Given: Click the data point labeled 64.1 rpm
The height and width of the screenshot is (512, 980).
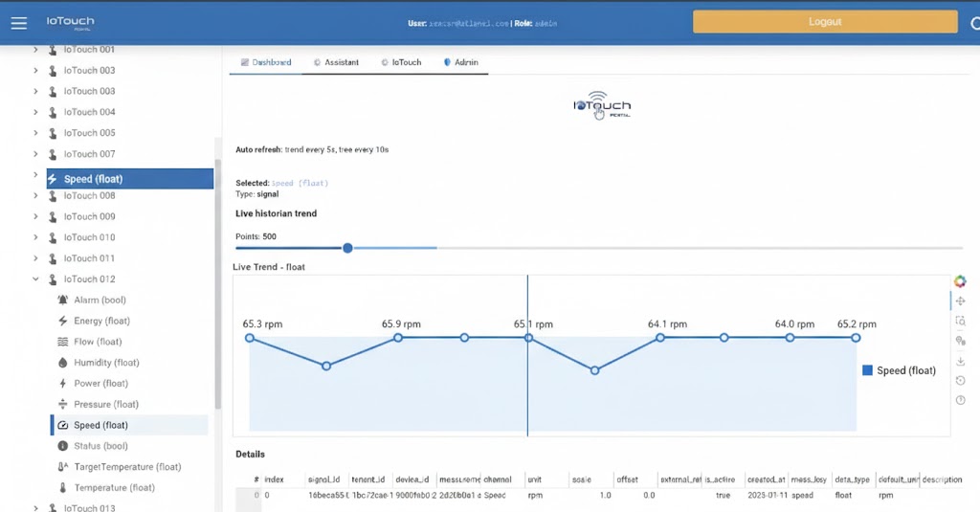Looking at the screenshot, I should pyautogui.click(x=660, y=338).
